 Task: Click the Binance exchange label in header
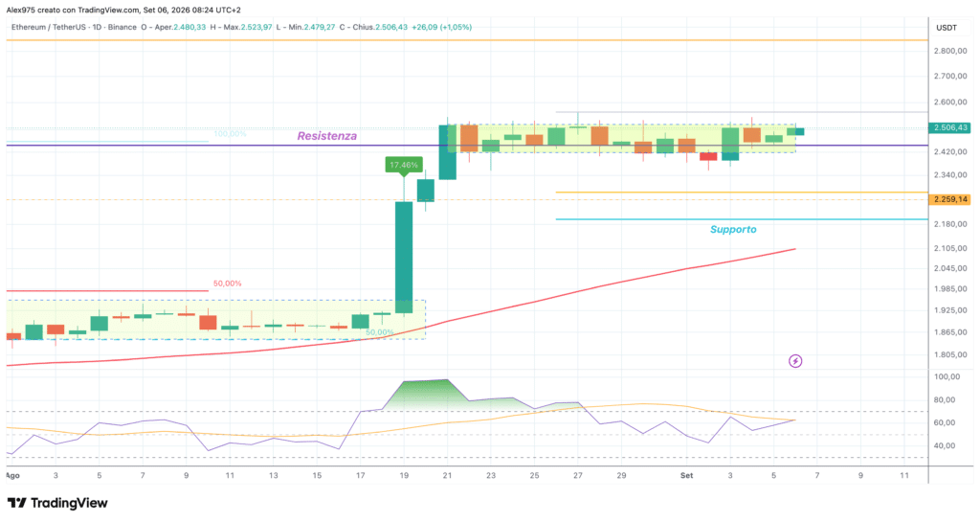[x=122, y=28]
